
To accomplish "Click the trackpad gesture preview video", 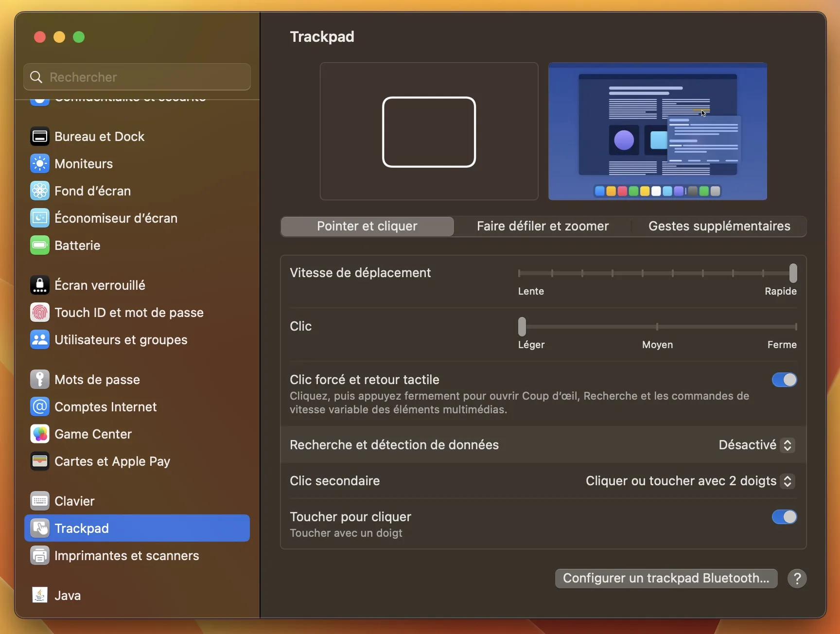I will pos(657,131).
